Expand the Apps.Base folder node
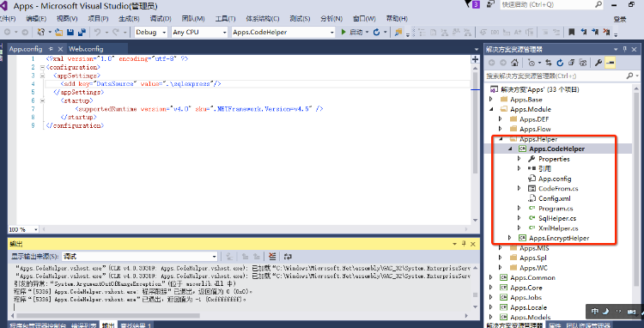The image size is (644, 328). click(x=491, y=100)
